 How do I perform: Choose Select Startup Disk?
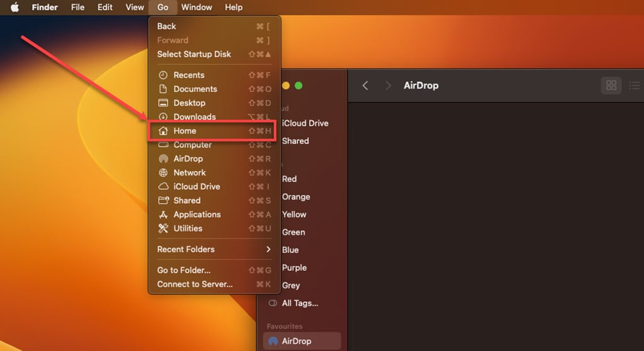[215, 54]
